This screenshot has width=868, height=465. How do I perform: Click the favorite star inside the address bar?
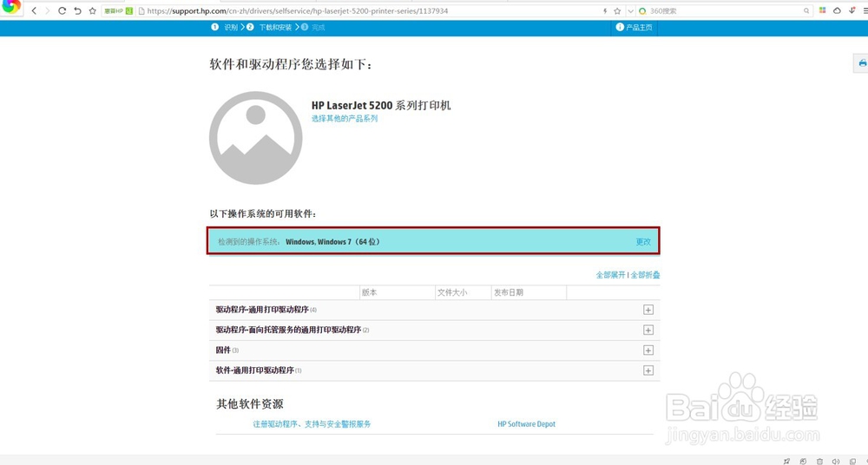coord(617,10)
